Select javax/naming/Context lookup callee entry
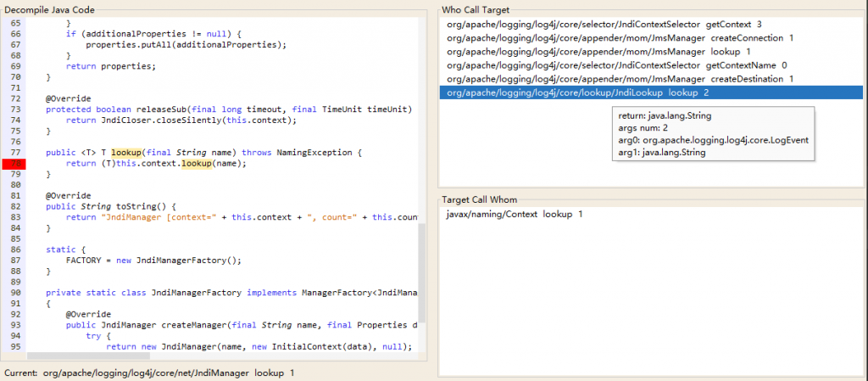 tap(515, 215)
